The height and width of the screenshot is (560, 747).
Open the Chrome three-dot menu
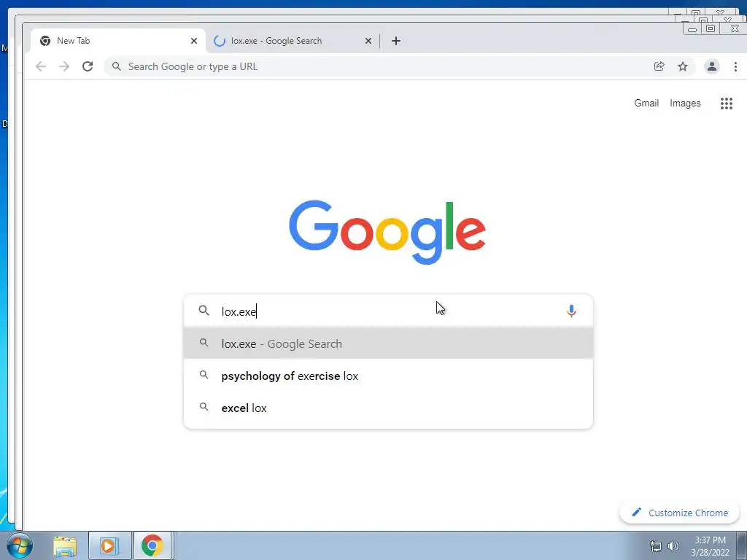735,66
